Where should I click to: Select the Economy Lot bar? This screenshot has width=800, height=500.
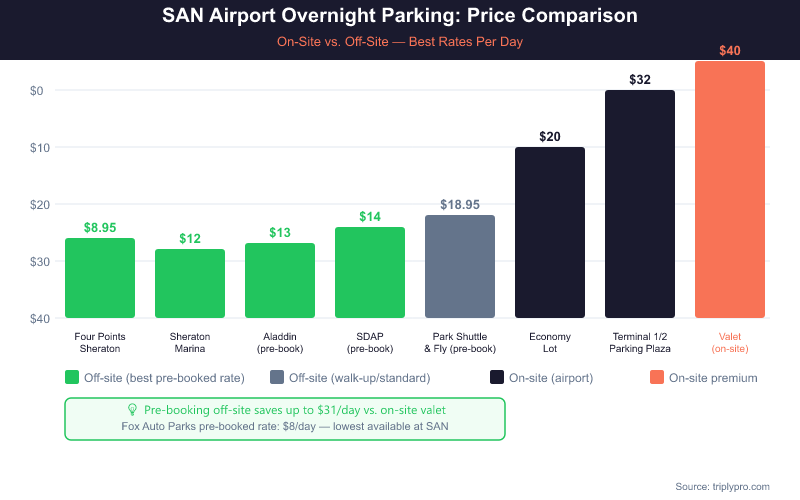550,233
